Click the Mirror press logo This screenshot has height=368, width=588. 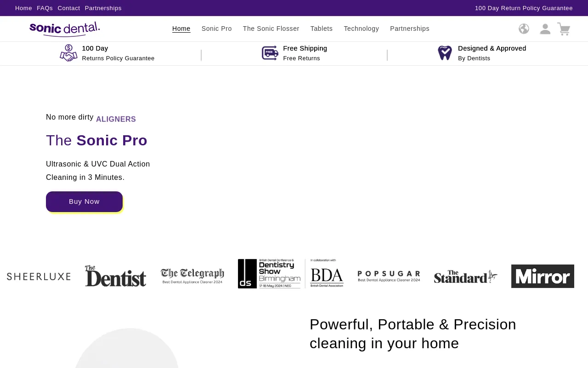click(543, 276)
